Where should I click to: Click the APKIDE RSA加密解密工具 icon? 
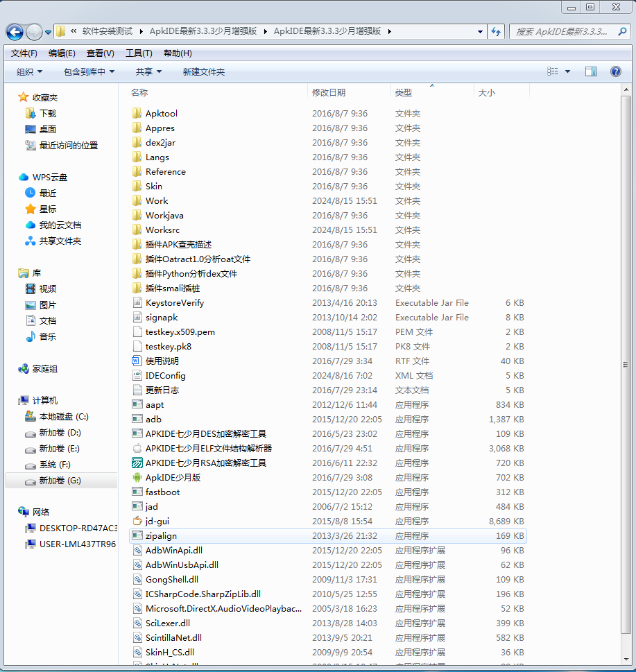137,463
